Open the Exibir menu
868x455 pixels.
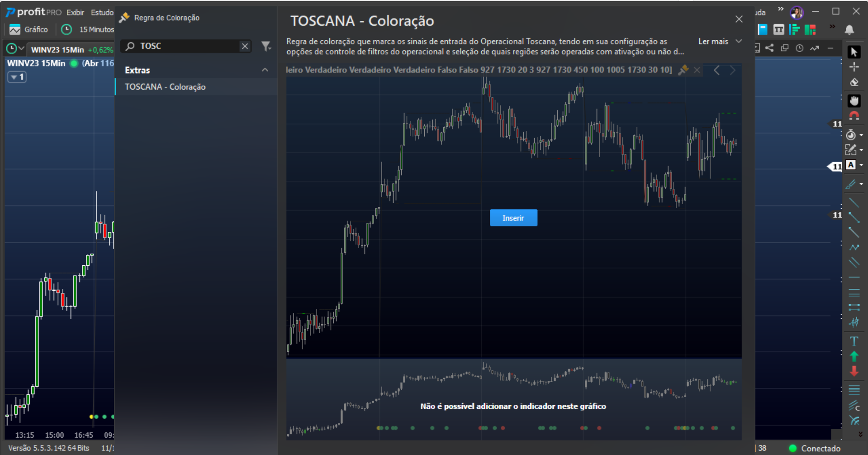[75, 12]
